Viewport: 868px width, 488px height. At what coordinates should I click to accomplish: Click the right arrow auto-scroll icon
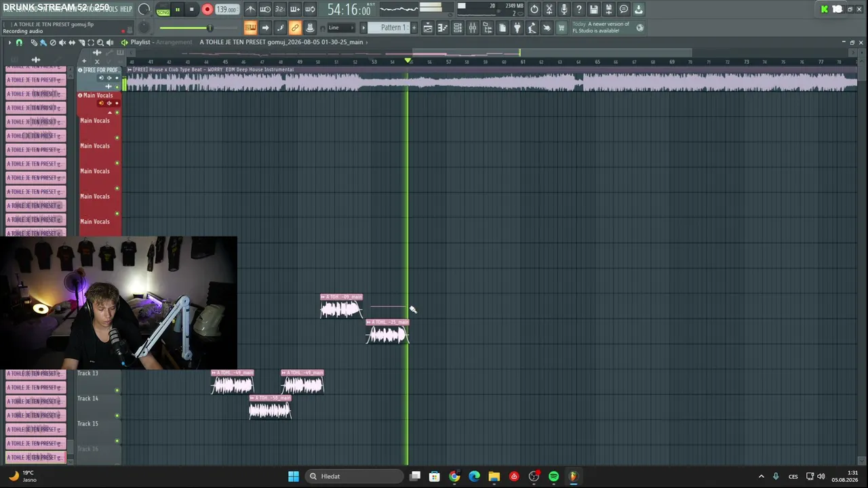tap(265, 28)
